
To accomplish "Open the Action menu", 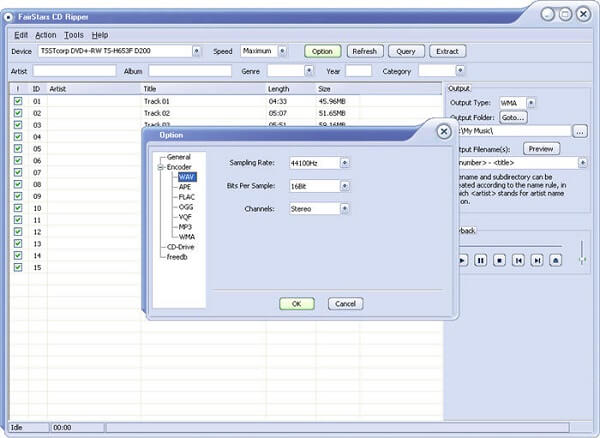I will (x=46, y=35).
